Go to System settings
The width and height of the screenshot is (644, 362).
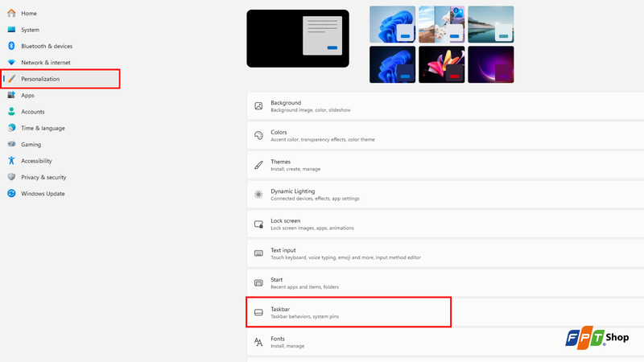(x=30, y=30)
